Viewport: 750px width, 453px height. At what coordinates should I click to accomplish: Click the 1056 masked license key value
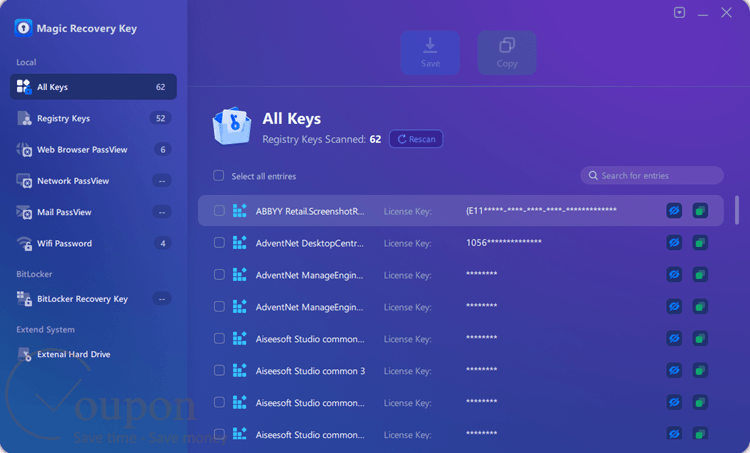(504, 243)
